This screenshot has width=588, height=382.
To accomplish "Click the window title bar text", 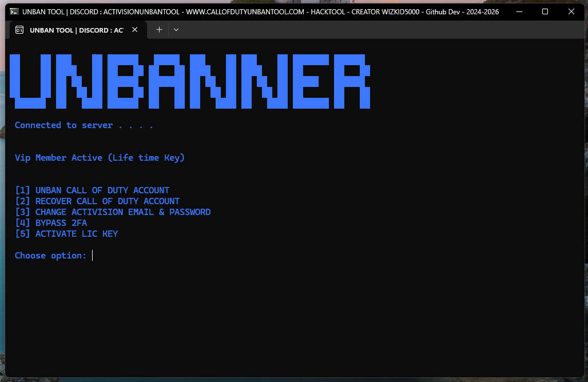I will click(x=261, y=11).
